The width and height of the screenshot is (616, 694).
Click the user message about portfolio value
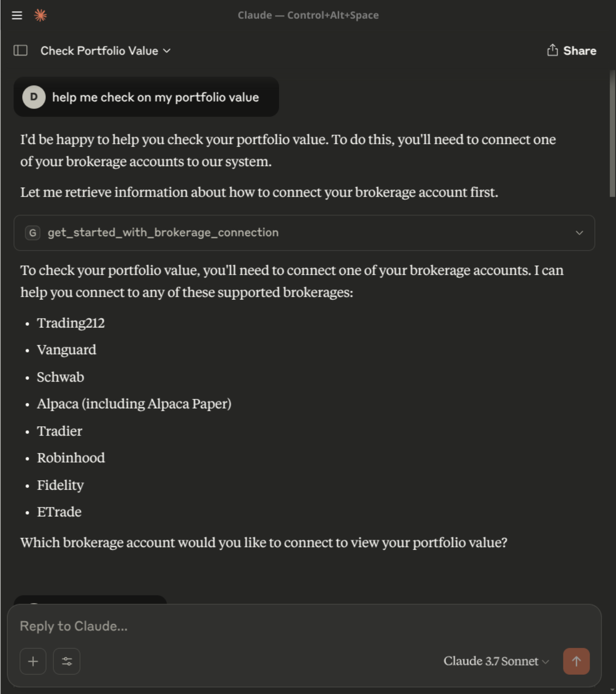click(155, 97)
